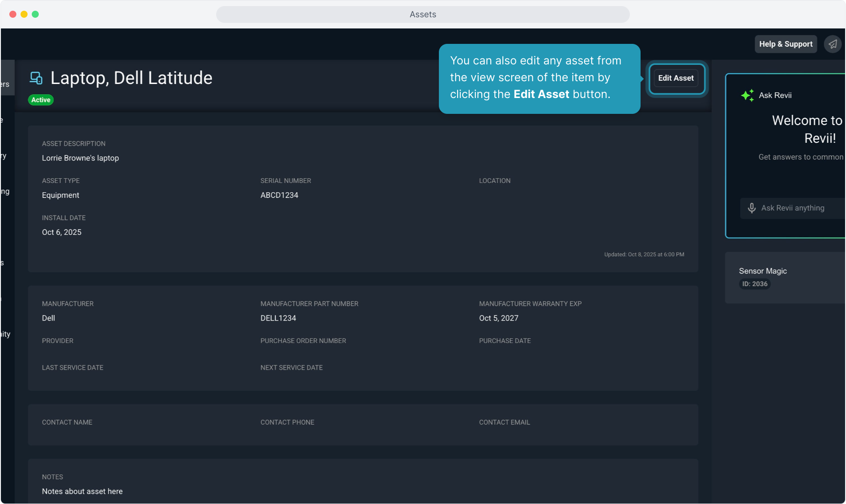Click the Edit Asset button
Image resolution: width=846 pixels, height=504 pixels.
[676, 78]
